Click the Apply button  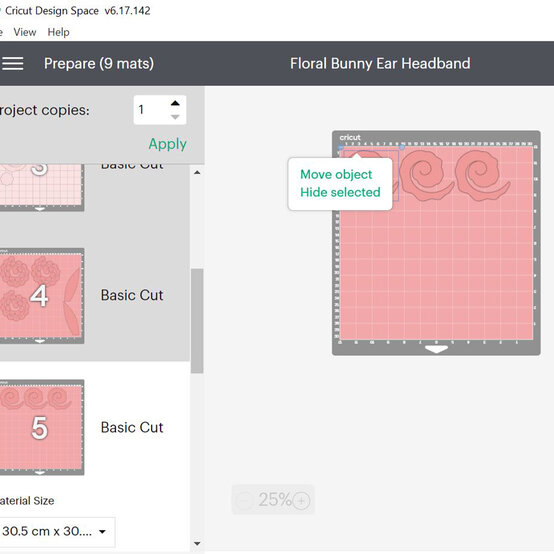point(167,144)
